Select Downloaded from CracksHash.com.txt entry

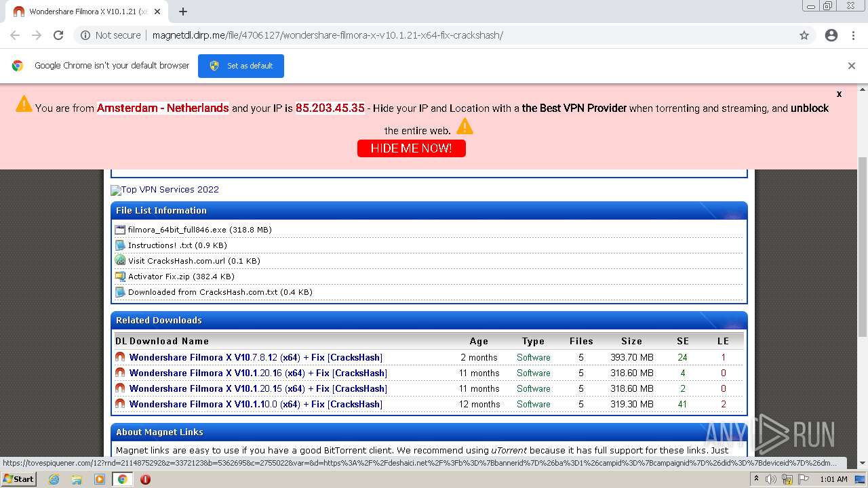[220, 292]
